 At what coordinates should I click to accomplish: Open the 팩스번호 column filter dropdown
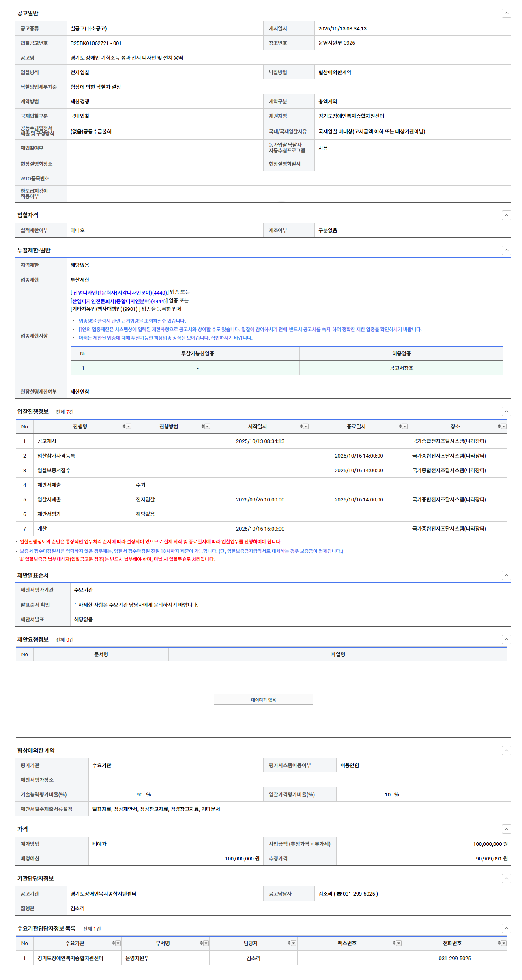tap(399, 943)
